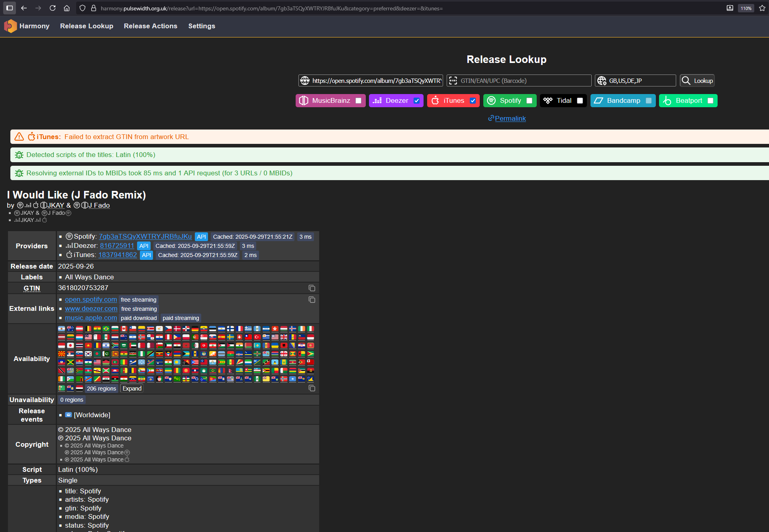Click the Harmony logo icon
Screen dimensions: 769x532
click(10, 26)
